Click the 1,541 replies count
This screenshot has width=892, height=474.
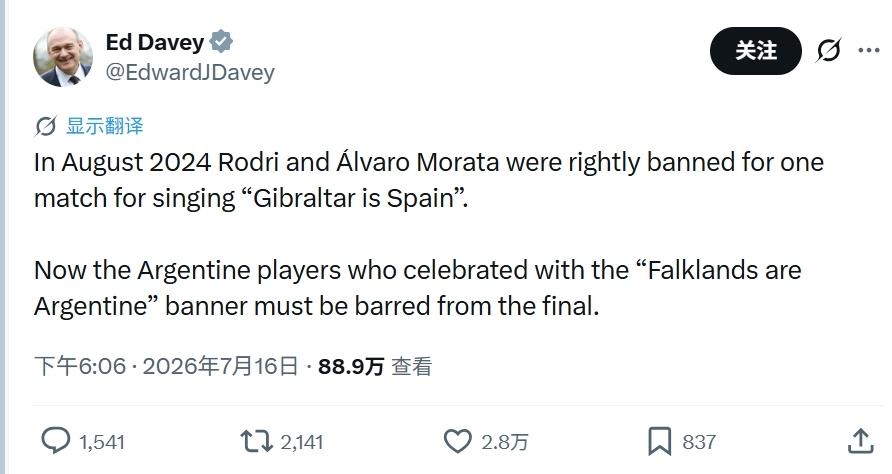tap(102, 442)
